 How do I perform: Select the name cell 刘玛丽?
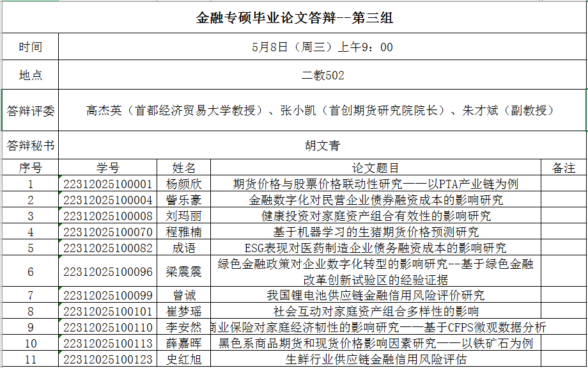click(183, 216)
